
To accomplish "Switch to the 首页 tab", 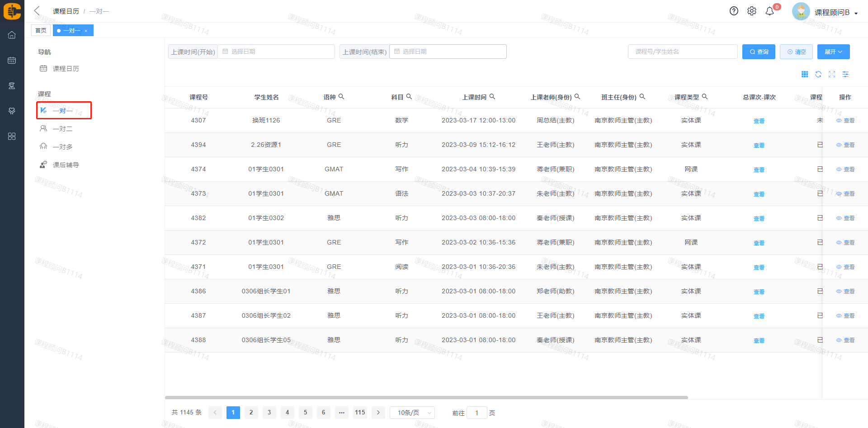I will [x=41, y=30].
